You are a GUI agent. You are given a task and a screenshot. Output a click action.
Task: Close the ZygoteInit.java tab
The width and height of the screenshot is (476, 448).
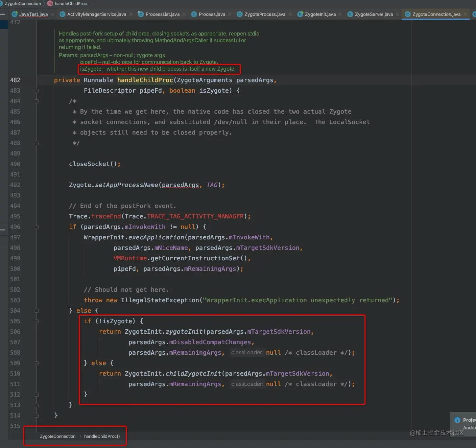tap(340, 14)
